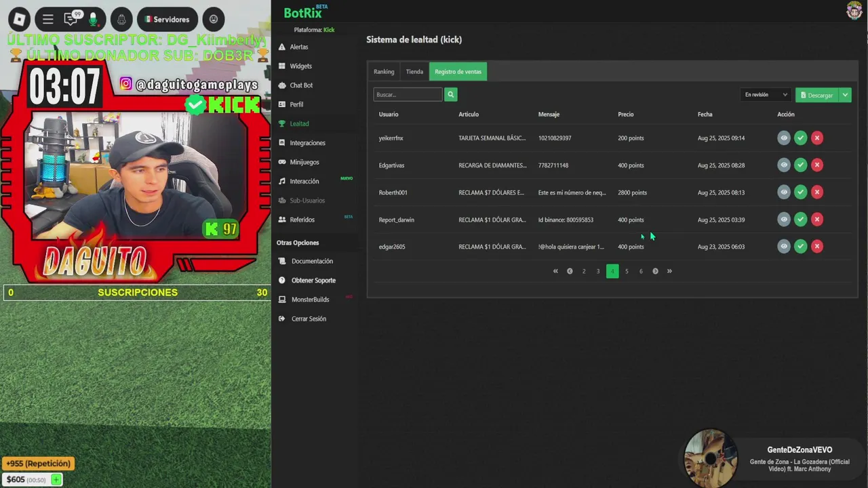Mute the green microphone in Roblox
The image size is (868, 488).
click(x=94, y=19)
